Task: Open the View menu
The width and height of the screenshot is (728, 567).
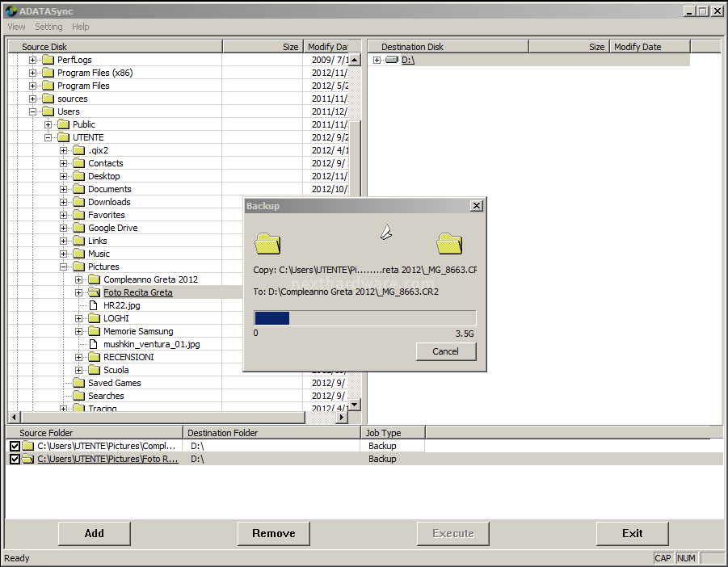Action: pos(16,27)
